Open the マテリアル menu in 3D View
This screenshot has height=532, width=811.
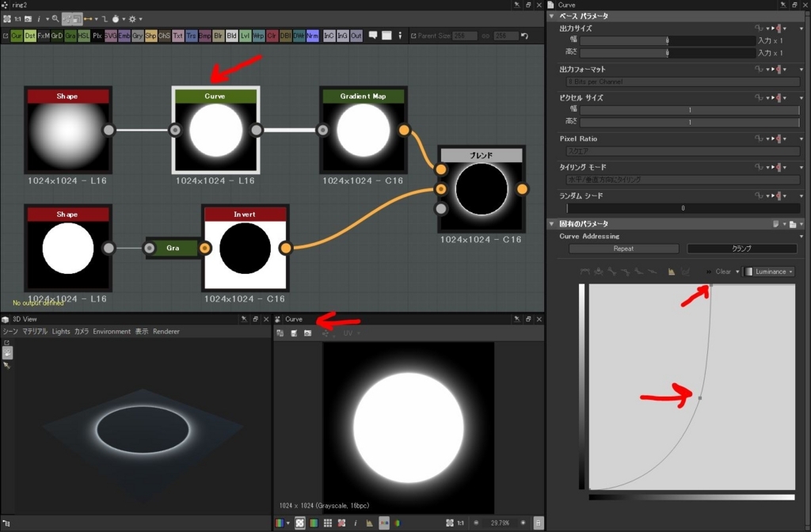(x=35, y=332)
